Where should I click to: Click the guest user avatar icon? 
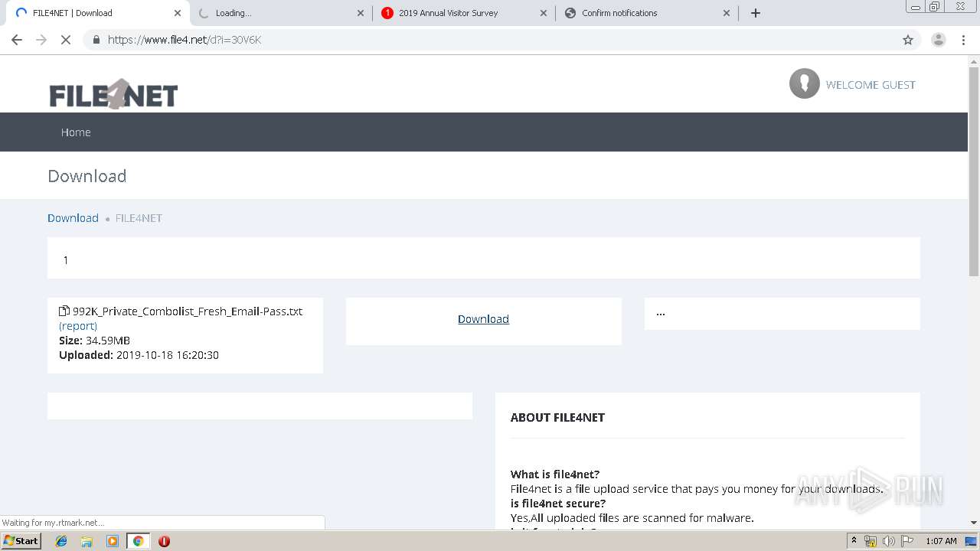[804, 83]
